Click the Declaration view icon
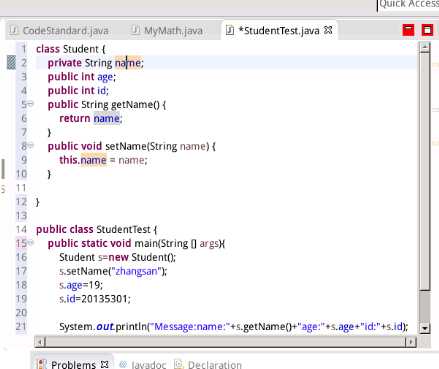The width and height of the screenshot is (439, 369). tap(179, 365)
